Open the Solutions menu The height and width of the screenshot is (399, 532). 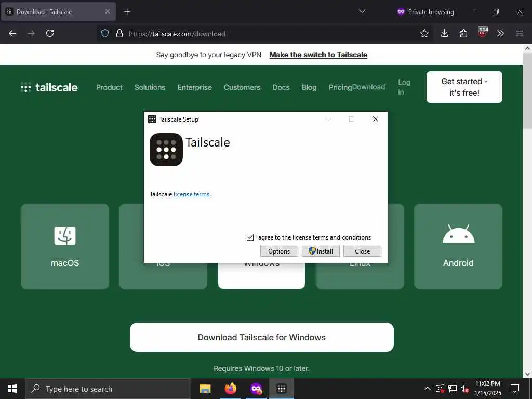(150, 87)
